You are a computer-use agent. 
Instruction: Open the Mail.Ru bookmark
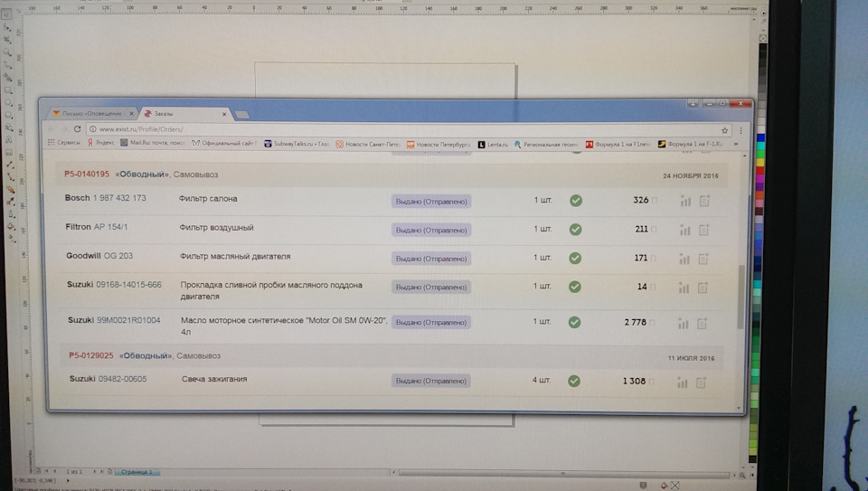click(x=153, y=143)
